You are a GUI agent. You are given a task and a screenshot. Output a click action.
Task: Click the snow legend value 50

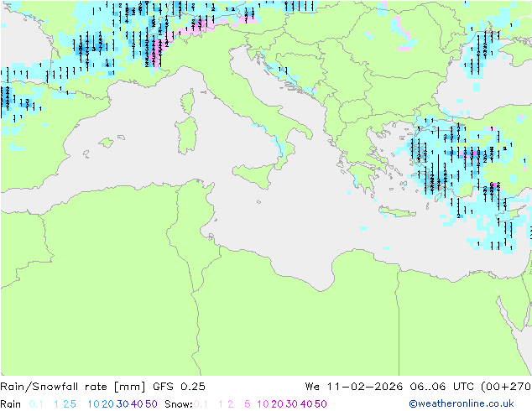(x=321, y=404)
